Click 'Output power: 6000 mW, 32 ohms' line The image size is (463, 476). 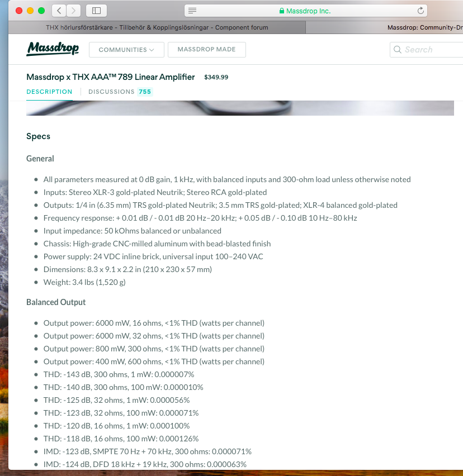click(x=154, y=336)
